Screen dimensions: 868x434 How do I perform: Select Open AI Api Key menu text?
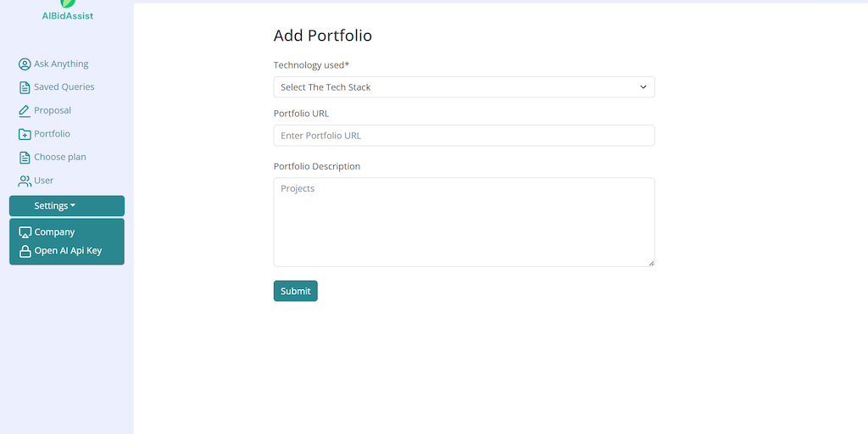(68, 251)
